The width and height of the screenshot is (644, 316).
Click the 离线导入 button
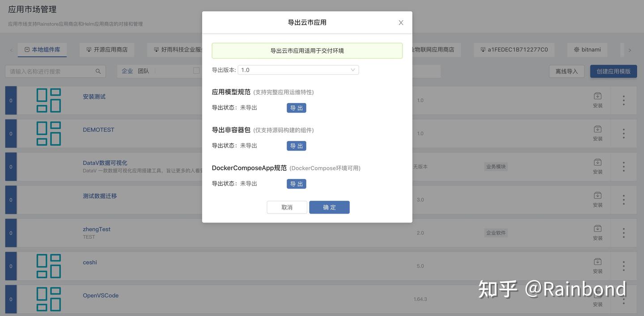click(567, 71)
